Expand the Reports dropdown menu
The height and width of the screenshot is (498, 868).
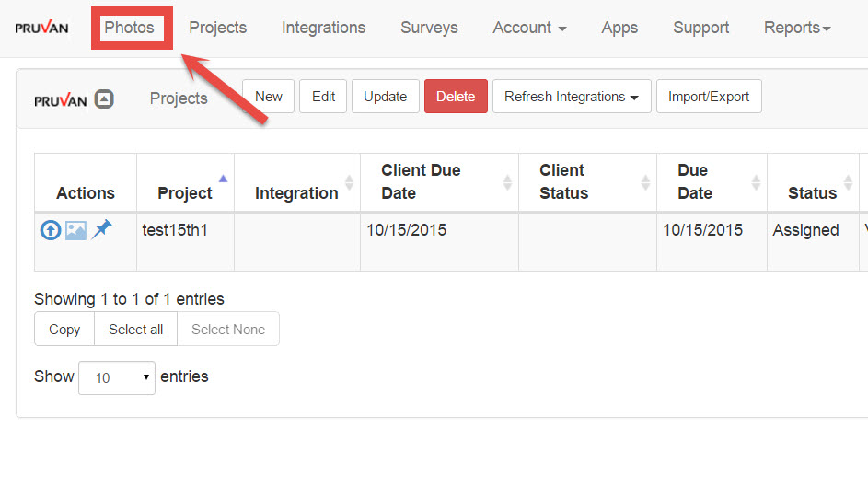[x=796, y=28]
